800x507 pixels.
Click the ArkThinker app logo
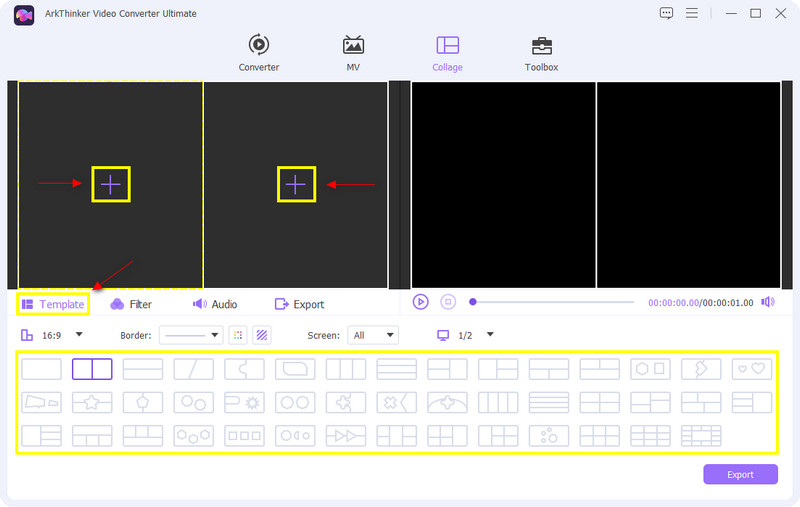pyautogui.click(x=24, y=15)
